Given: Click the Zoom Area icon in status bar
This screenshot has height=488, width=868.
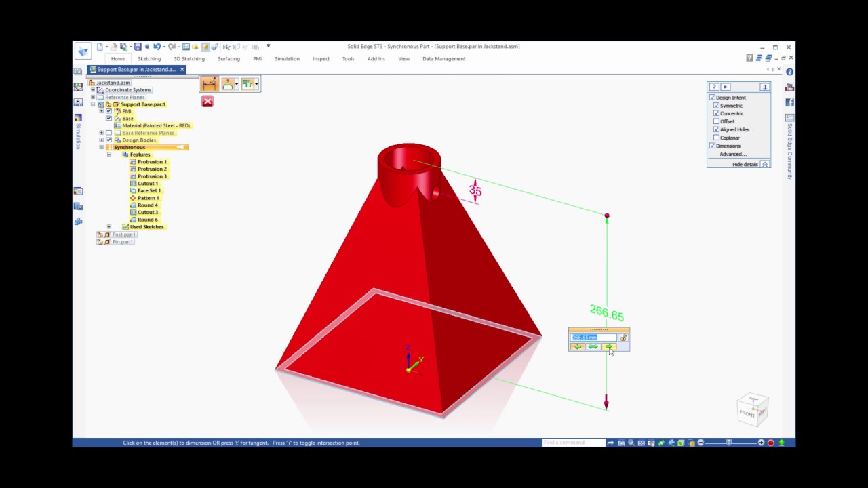Looking at the screenshot, I should coord(621,443).
